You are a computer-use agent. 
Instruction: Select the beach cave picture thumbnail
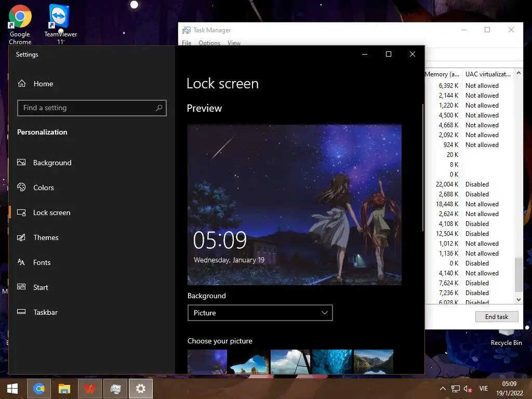click(249, 362)
